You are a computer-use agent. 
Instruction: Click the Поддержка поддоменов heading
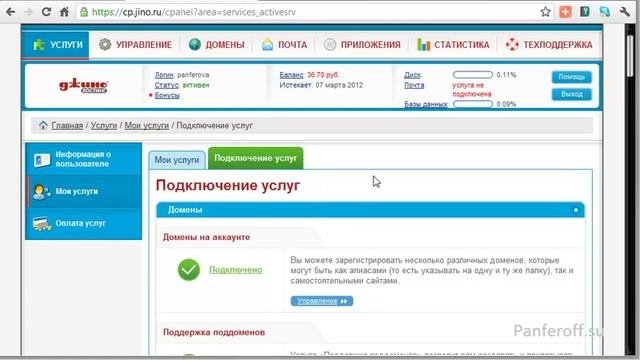point(214,332)
